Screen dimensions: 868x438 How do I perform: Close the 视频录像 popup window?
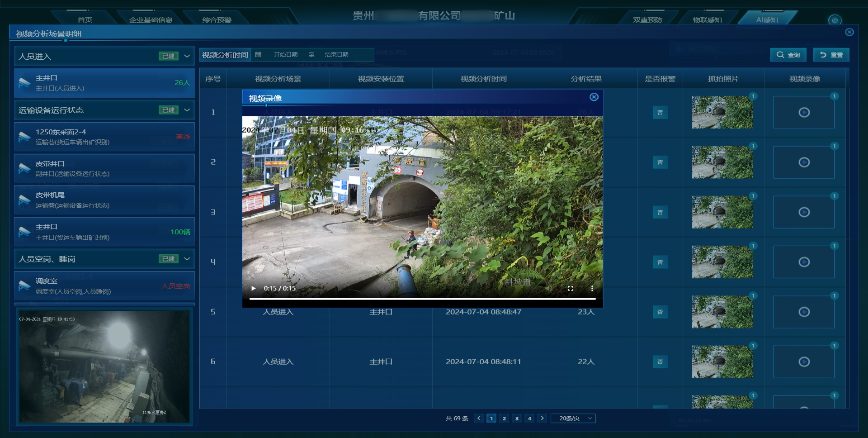pyautogui.click(x=594, y=97)
